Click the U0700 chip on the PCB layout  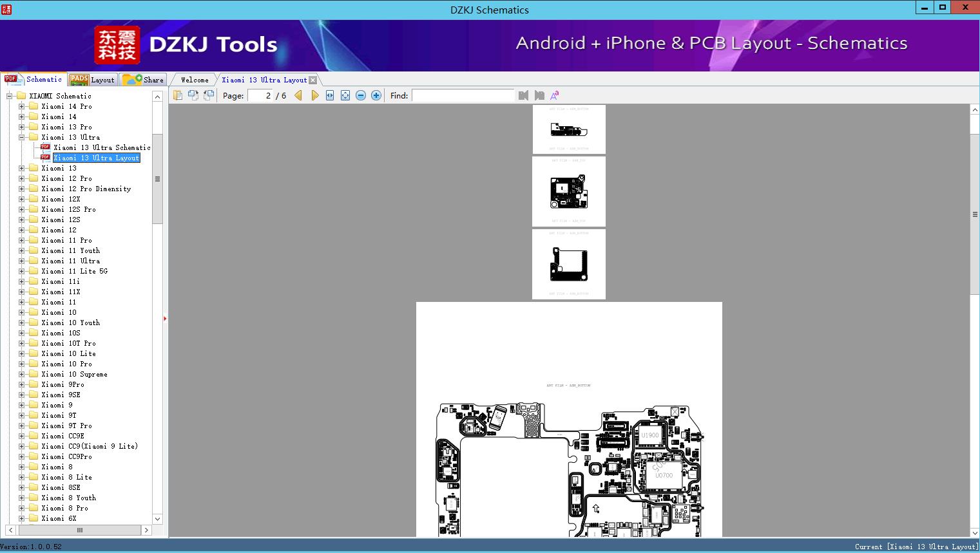664,475
